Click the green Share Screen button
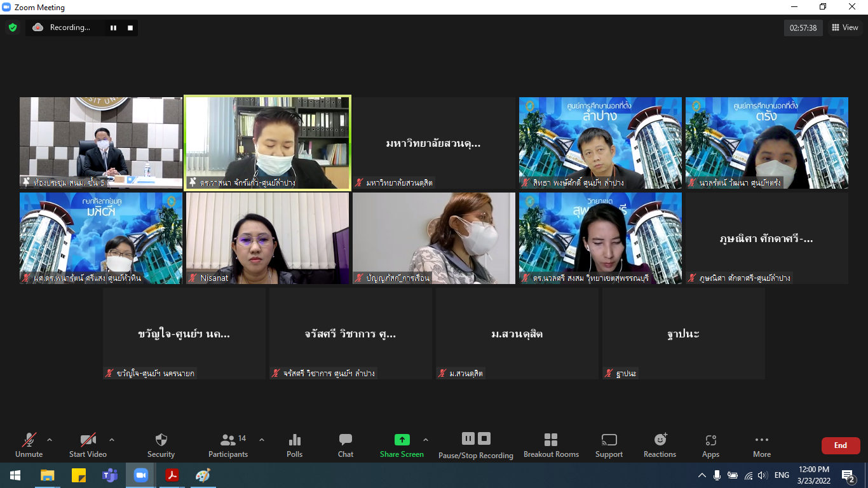 [402, 445]
